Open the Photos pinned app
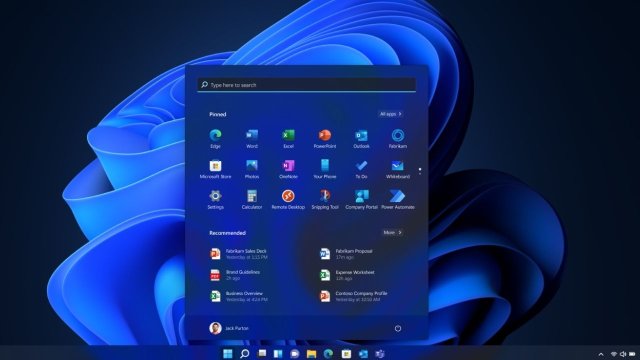640x360 pixels. [252, 169]
